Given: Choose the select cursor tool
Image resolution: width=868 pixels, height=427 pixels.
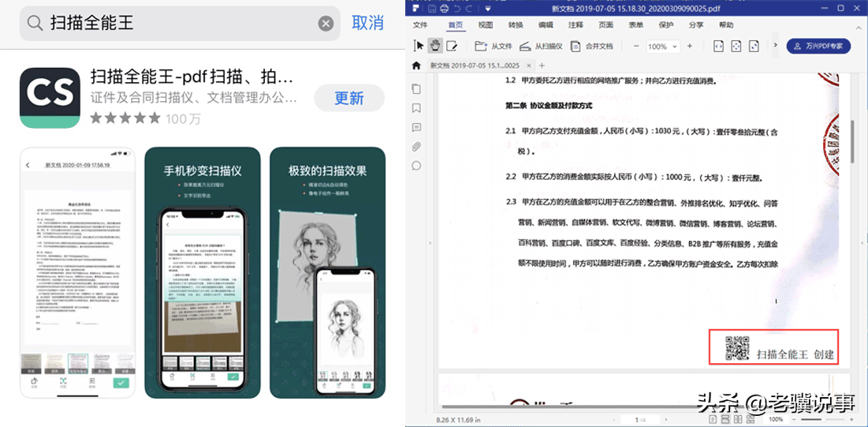Looking at the screenshot, I should coord(419,46).
